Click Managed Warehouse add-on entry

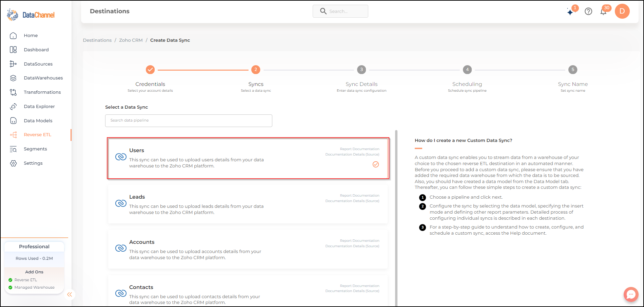click(x=32, y=287)
